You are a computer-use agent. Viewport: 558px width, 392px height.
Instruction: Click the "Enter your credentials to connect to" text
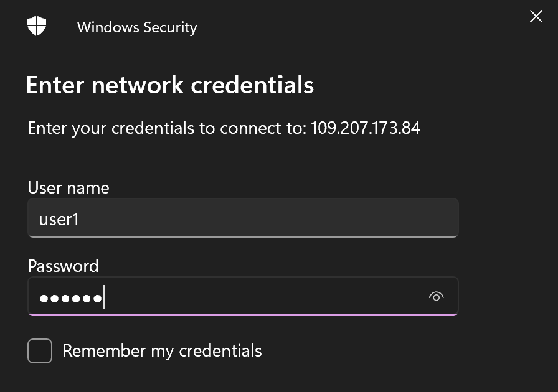coord(167,128)
